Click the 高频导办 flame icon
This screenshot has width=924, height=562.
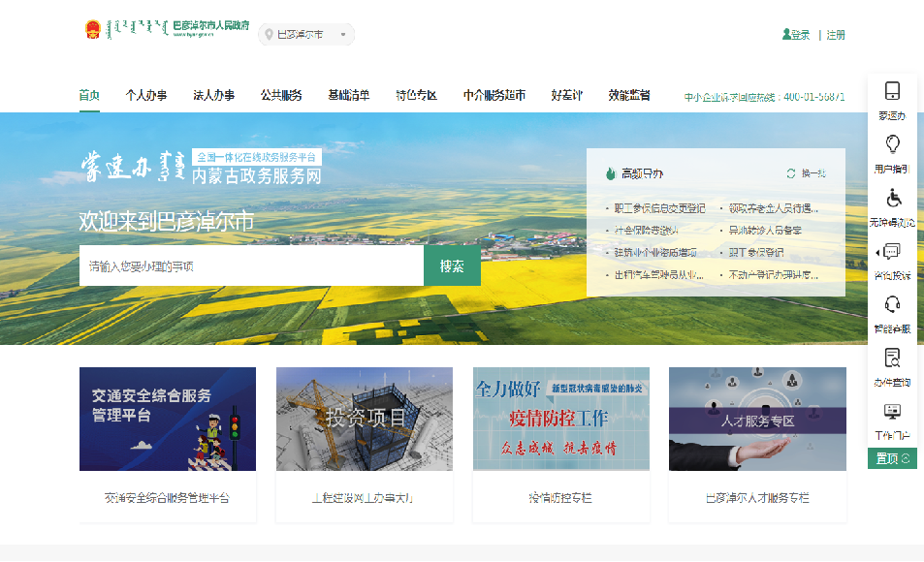point(611,173)
